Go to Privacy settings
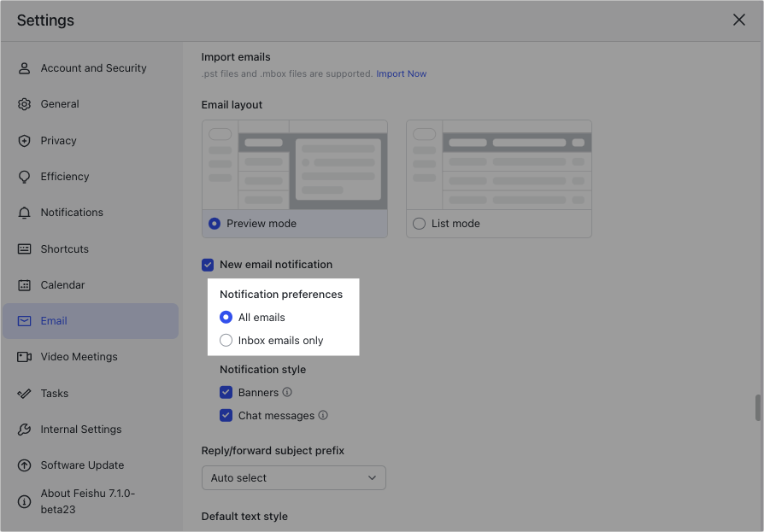The height and width of the screenshot is (532, 764). [91, 141]
